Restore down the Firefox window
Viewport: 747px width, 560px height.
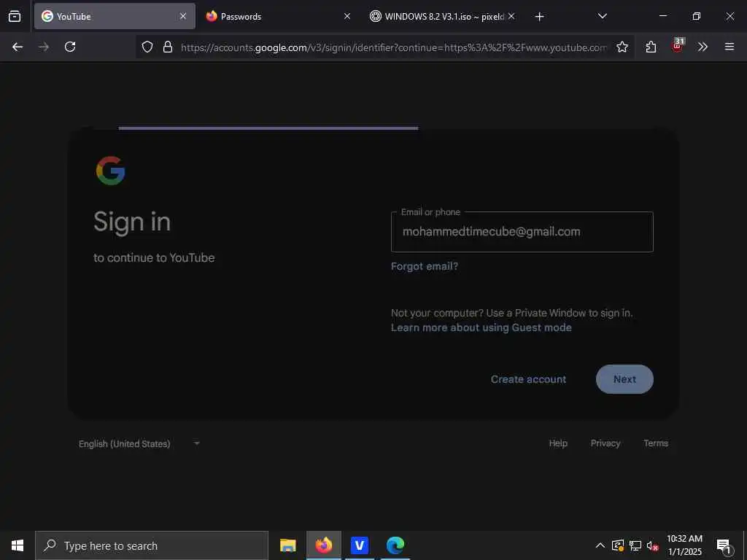pos(697,16)
